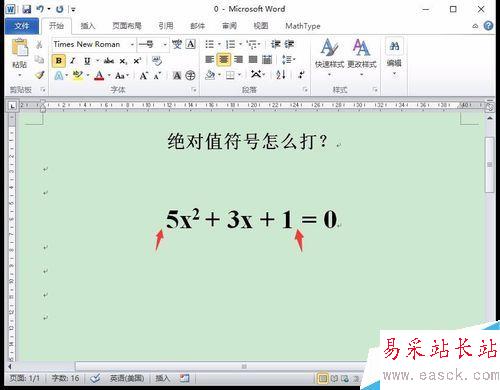Switch to the 审阅 Review tab
Viewport: 500px width, 390px height.
click(229, 26)
